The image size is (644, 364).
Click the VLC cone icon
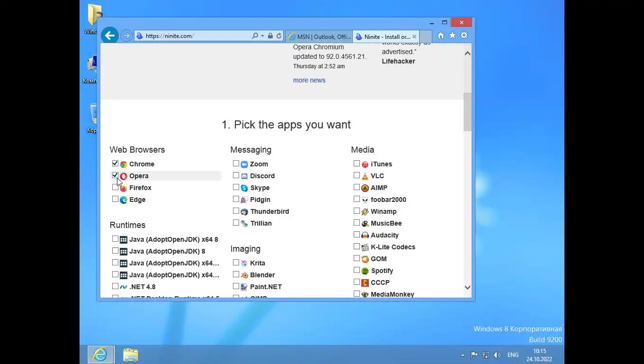point(365,176)
